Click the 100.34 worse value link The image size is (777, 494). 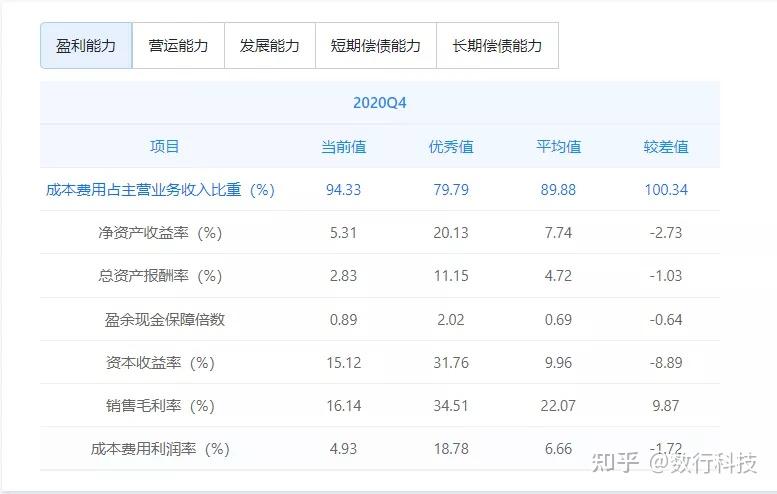point(666,190)
